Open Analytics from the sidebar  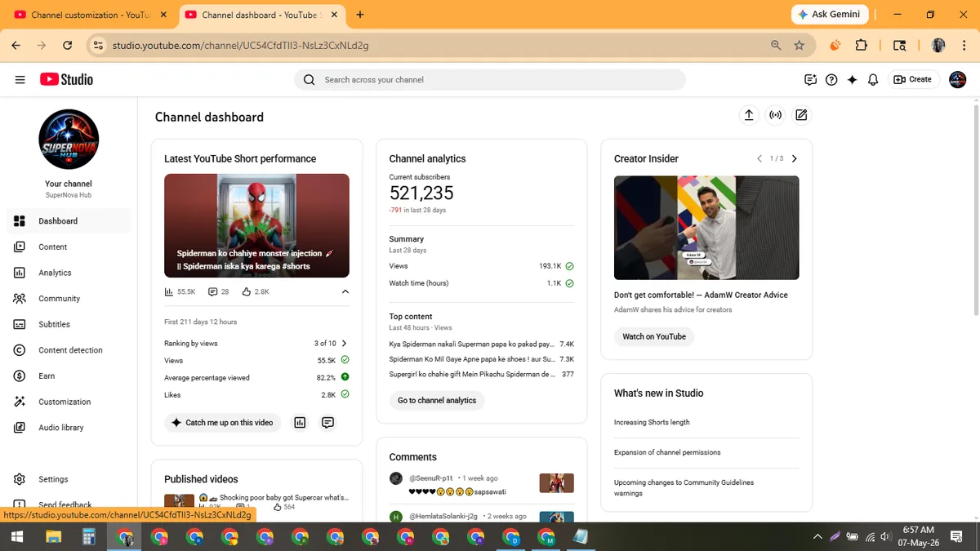tap(69, 273)
